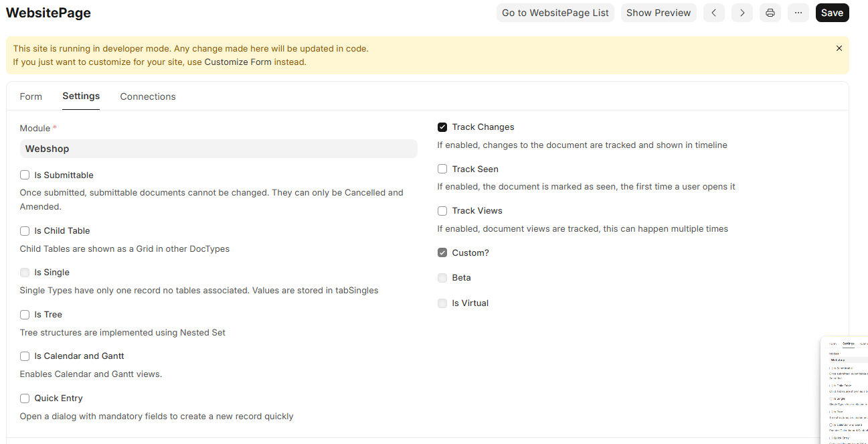Open the three-dots more menu
868x444 pixels.
(x=798, y=13)
